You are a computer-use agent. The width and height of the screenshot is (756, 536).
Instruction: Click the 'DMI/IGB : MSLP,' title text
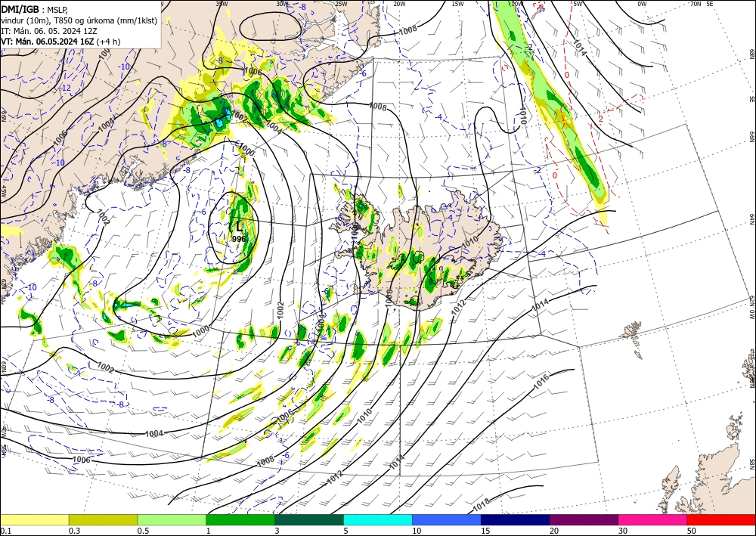34,9
